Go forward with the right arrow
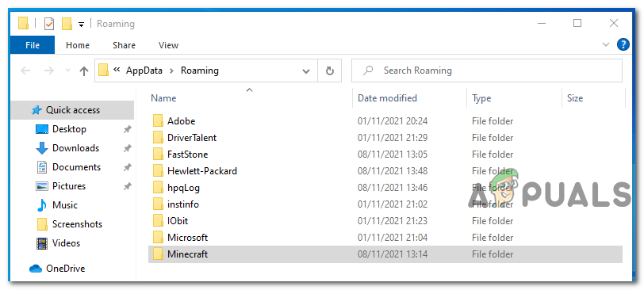 pyautogui.click(x=49, y=71)
